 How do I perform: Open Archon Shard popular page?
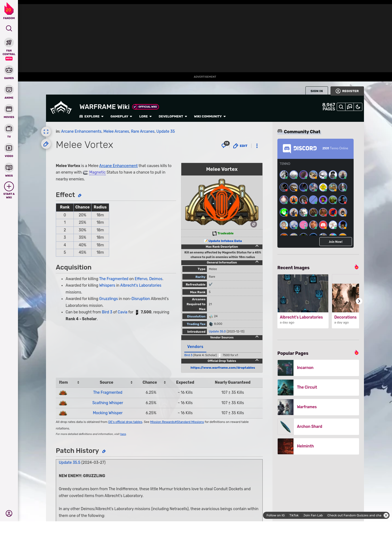pos(318,427)
